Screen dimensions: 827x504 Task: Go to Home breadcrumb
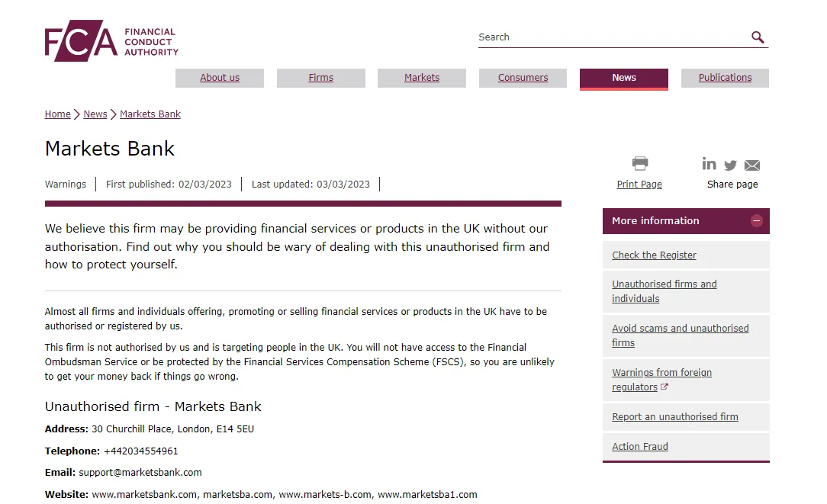(x=57, y=114)
